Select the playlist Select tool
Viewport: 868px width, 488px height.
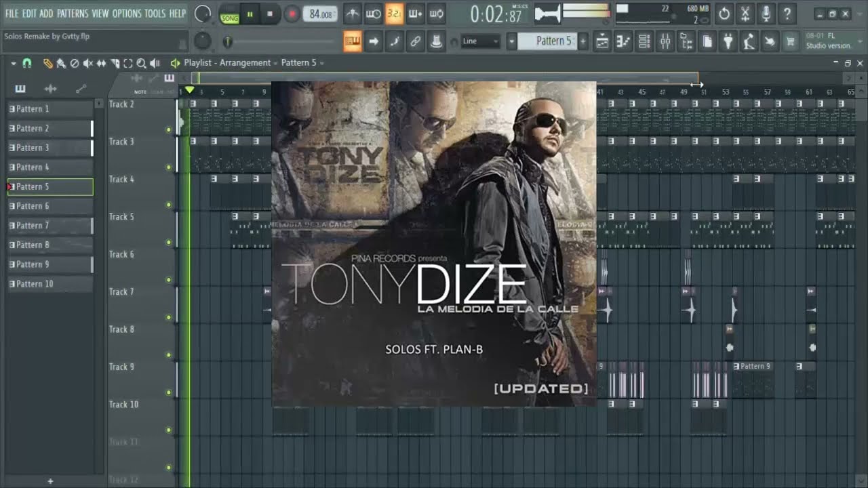pyautogui.click(x=127, y=63)
